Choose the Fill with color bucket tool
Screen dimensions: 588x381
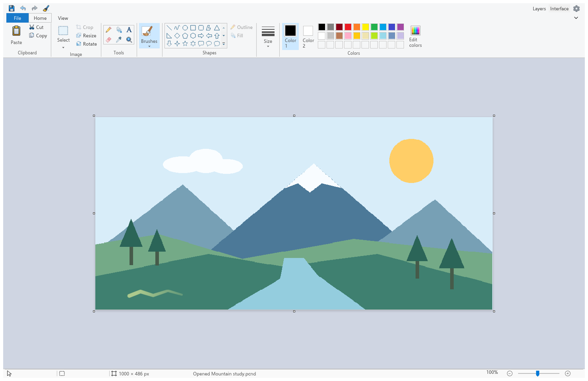[119, 30]
